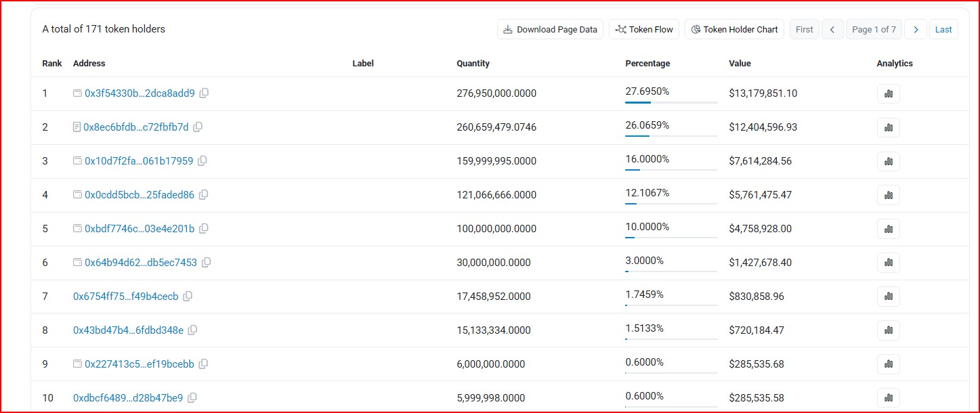980x413 pixels.
Task: Copy address 0x64b94d62…db5ec7453
Action: [x=207, y=263]
